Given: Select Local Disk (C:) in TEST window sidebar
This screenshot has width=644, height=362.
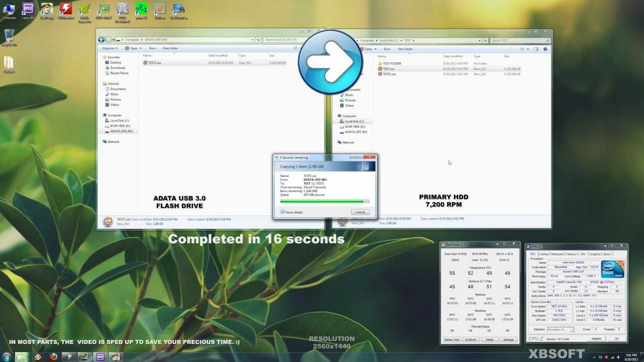Looking at the screenshot, I should coord(352,121).
